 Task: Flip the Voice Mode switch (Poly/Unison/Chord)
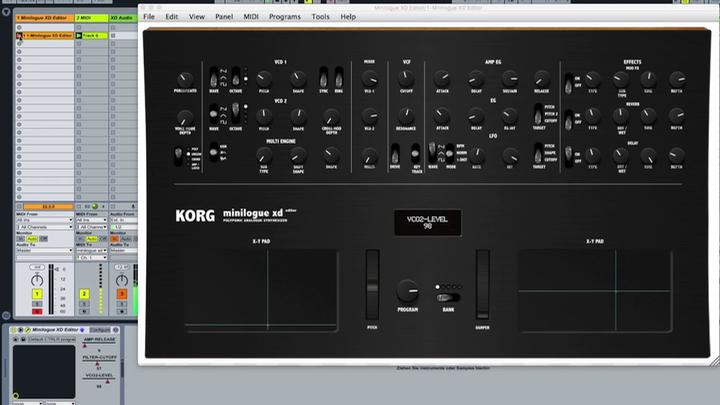coord(178,155)
